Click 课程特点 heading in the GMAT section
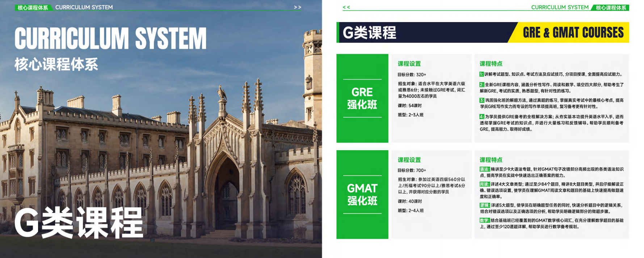The height and width of the screenshot is (258, 644). coord(491,160)
